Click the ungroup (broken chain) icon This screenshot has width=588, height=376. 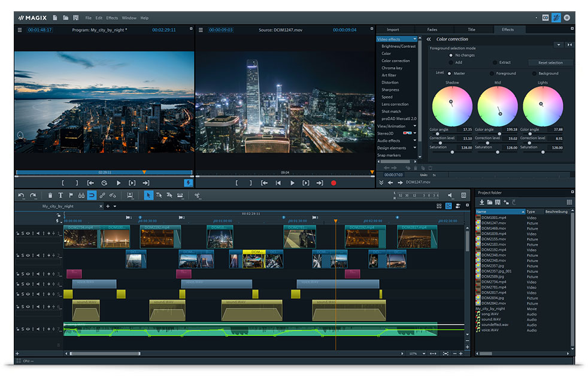point(113,195)
